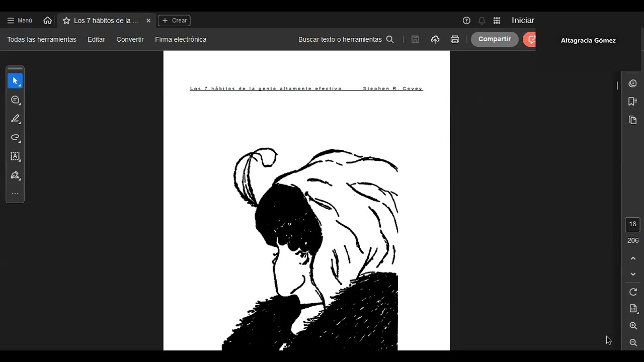
Task: Upload the file to cloud
Action: [x=435, y=39]
